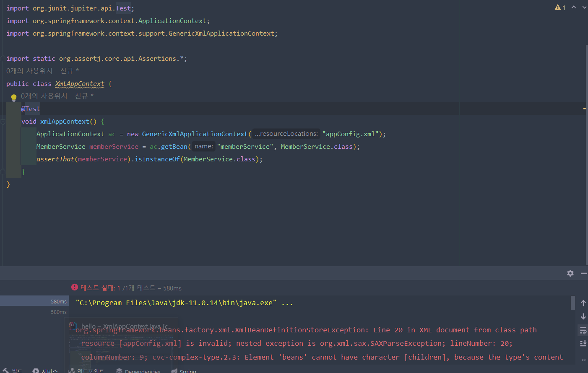Click the @Test annotation

(x=31, y=109)
